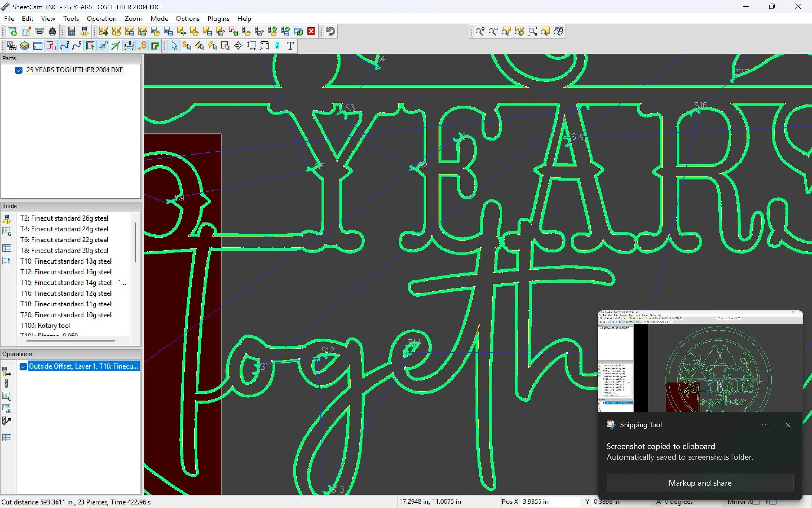Screen dimensions: 812x508
Task: Select T18: Finecut standard 11g steel
Action: [66, 304]
